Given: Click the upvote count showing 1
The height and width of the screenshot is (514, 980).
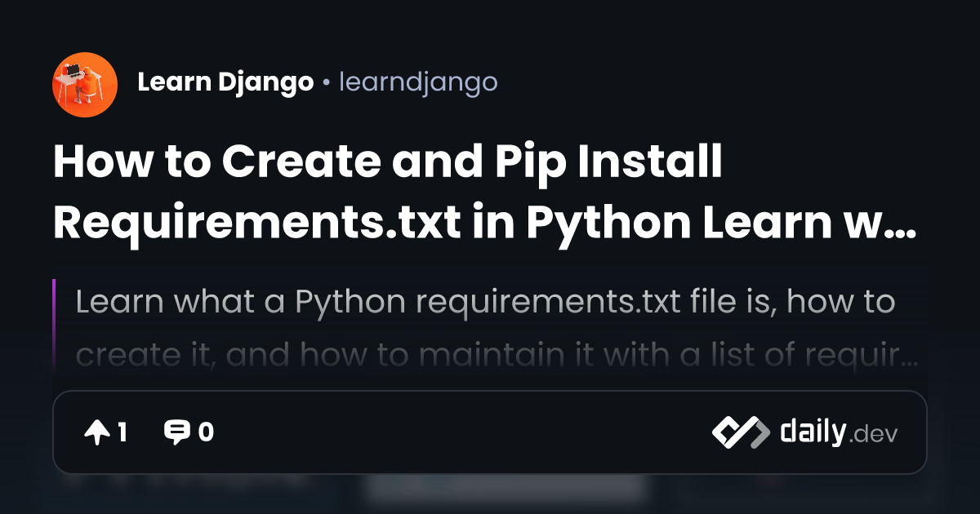Looking at the screenshot, I should click(122, 432).
